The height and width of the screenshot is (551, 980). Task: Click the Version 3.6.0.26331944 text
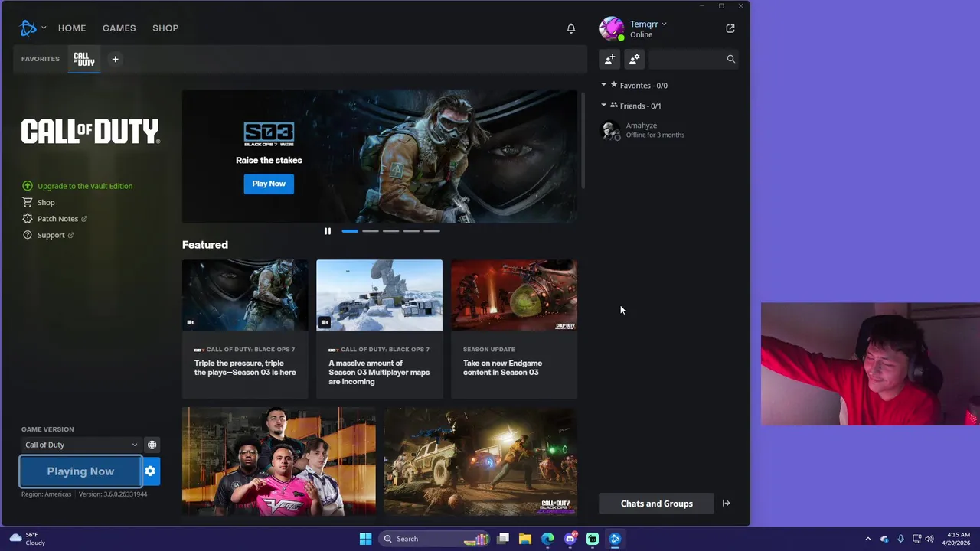[113, 494]
